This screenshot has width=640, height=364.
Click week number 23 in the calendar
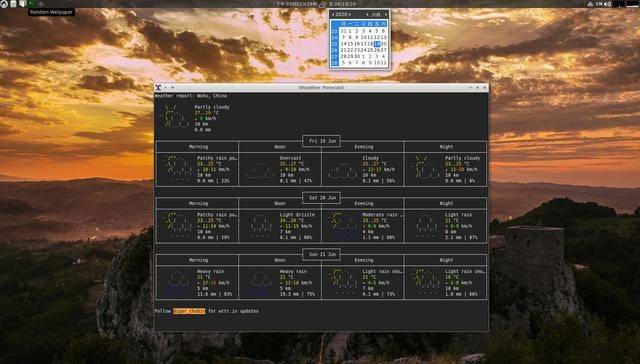[334, 31]
